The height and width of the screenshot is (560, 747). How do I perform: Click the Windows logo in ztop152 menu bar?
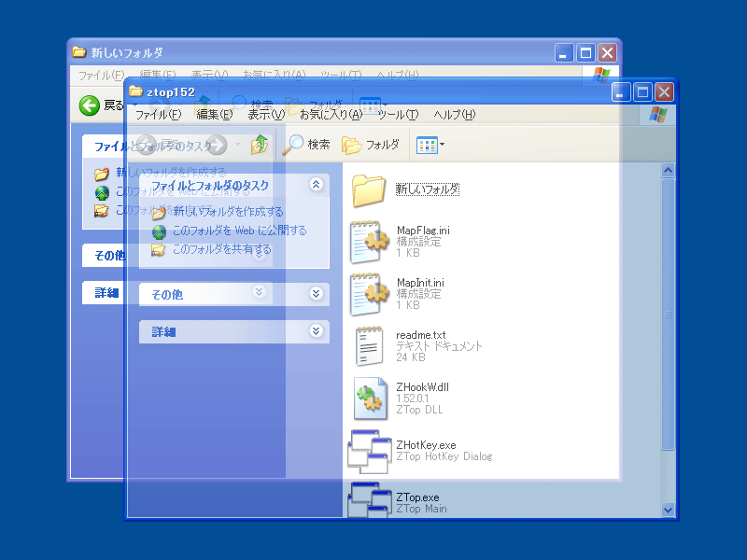click(x=658, y=114)
